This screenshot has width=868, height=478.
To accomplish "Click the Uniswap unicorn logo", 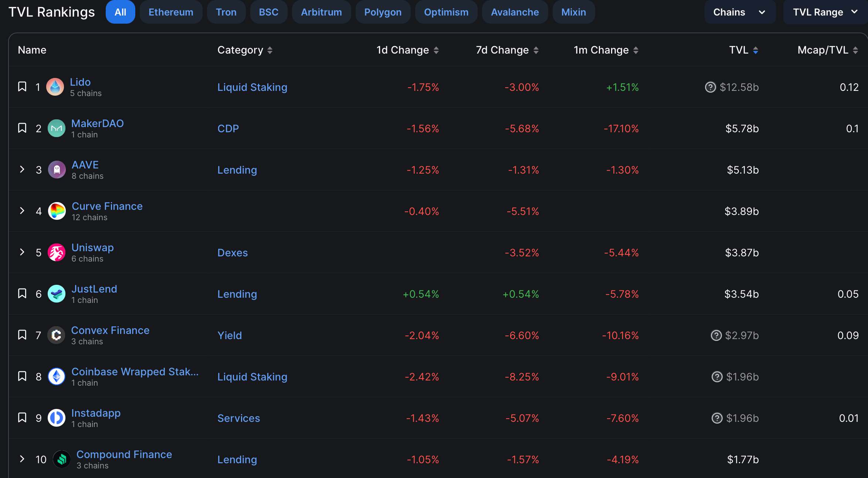I will click(57, 253).
